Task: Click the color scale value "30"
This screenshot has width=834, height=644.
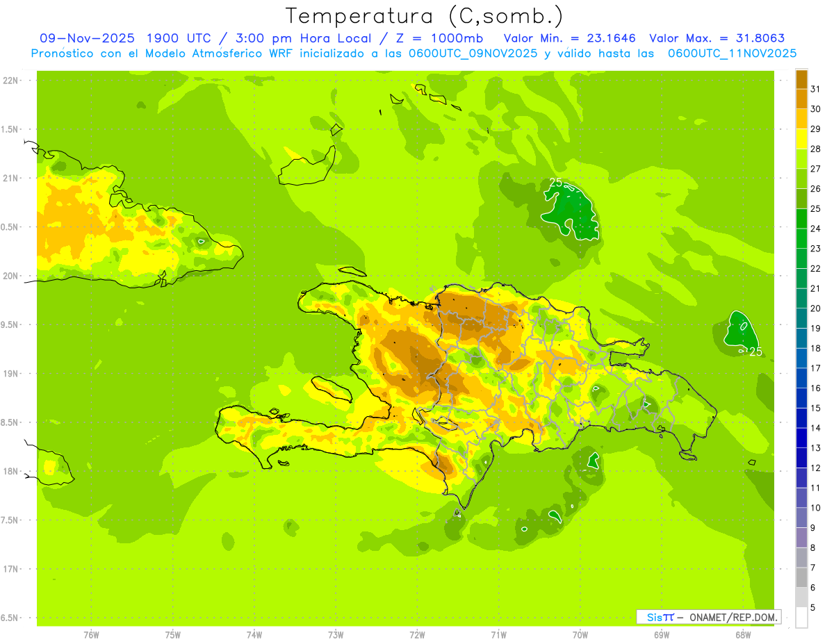Action: pos(815,109)
